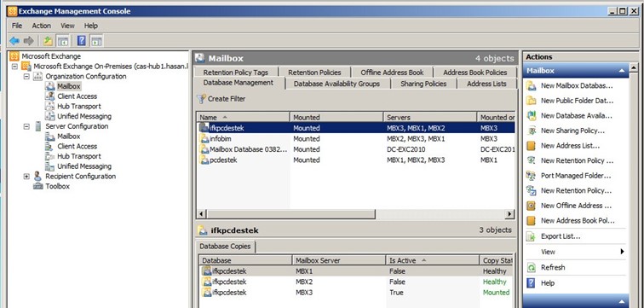Viewport: 644px width, 308px height.
Task: Sort databases by the Name column
Action: tap(243, 117)
